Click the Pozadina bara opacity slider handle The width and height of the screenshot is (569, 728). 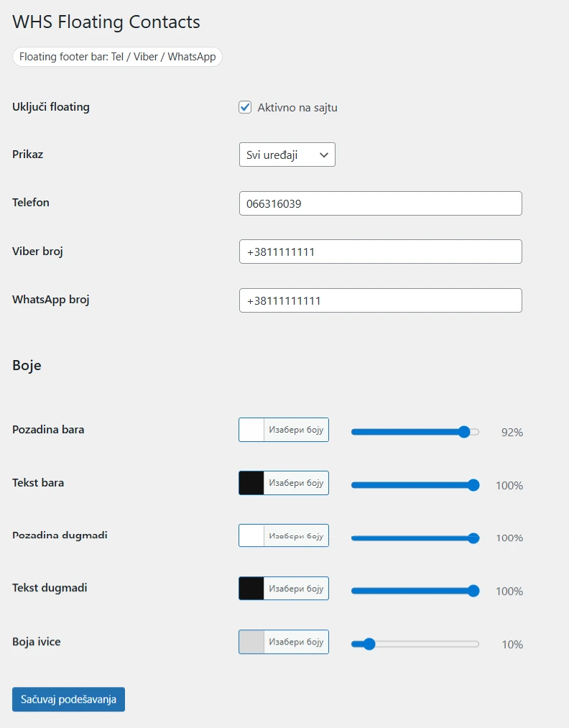(x=464, y=432)
